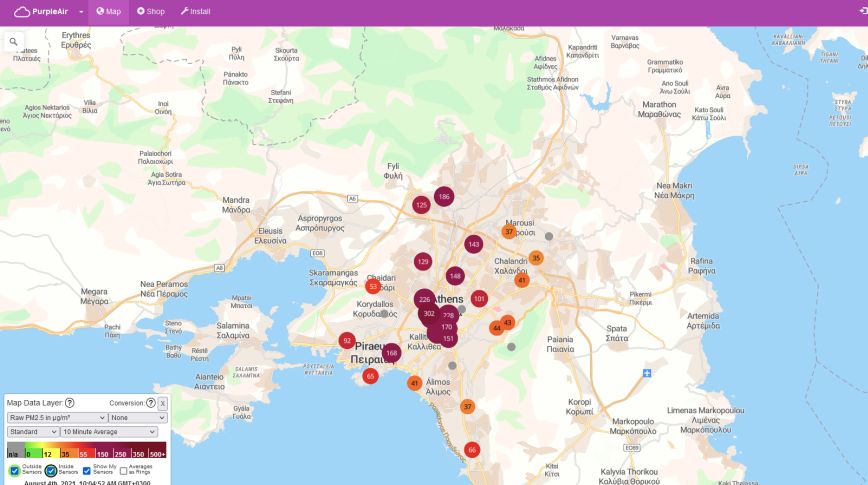Open the Shop tab in navbar
The width and height of the screenshot is (868, 485).
click(x=151, y=12)
